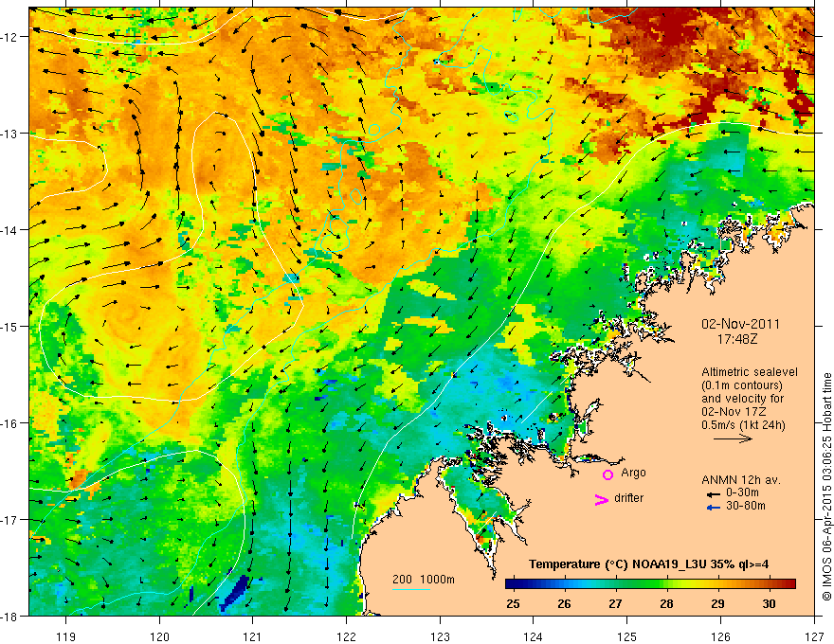Click the color bar value 27
The width and height of the screenshot is (834, 644).
pos(615,603)
